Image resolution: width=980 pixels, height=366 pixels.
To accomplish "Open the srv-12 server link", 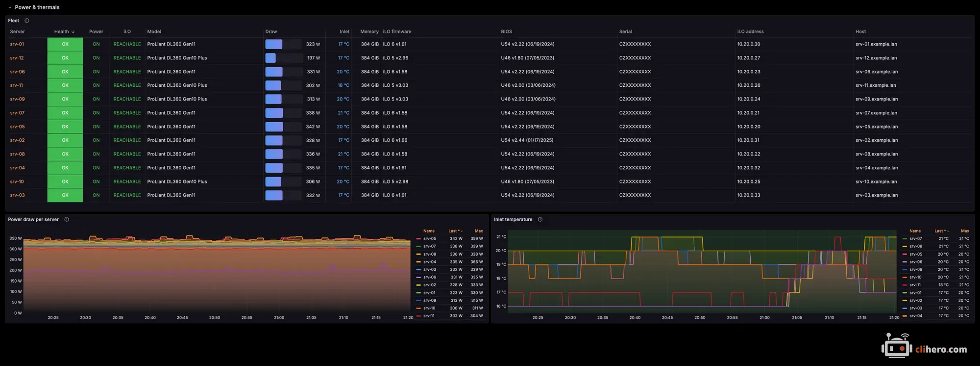I will pos(17,58).
